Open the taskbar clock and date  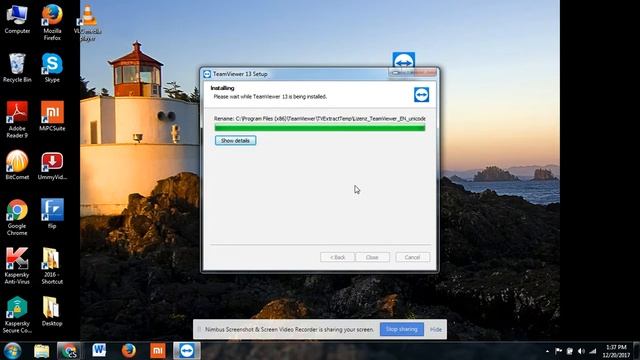click(616, 351)
